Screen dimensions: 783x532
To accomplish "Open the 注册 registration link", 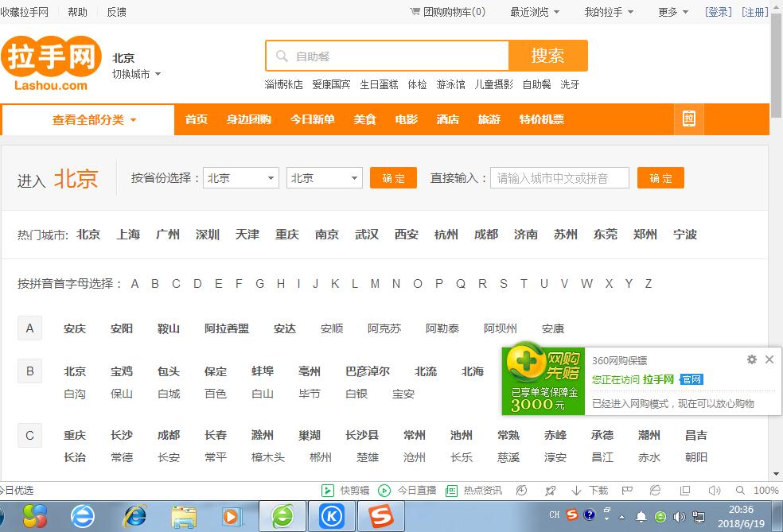I will (x=754, y=12).
